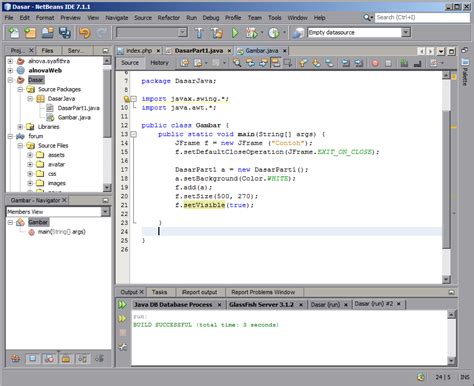Click the Find Selection magnifier icon
The image size is (474, 386).
[x=237, y=62]
